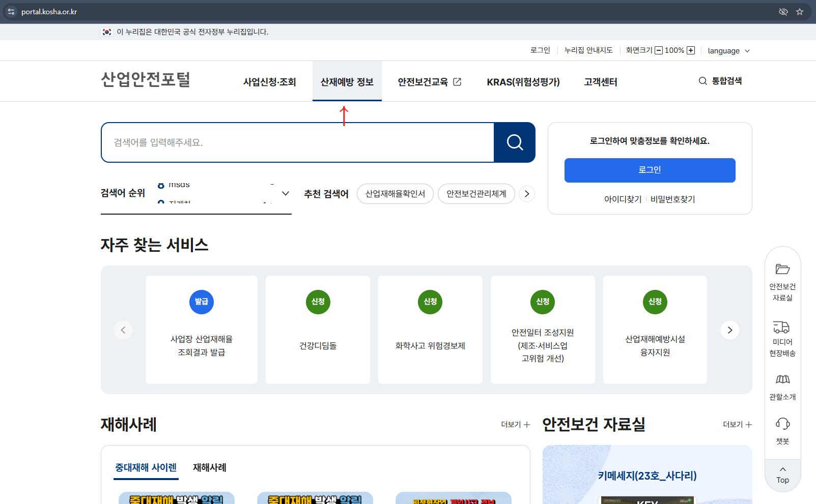Viewport: 816px width, 504px height.
Task: Click the 발급 badge on 사업장 산업재해율 card
Action: pos(202,302)
